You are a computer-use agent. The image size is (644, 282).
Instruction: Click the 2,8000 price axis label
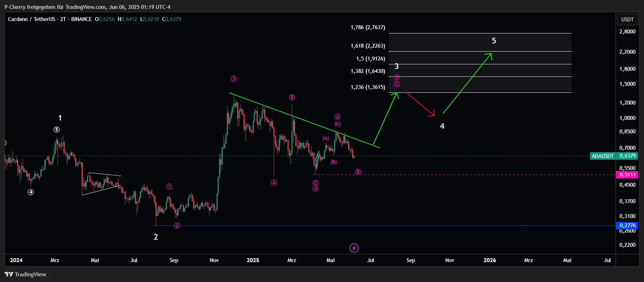pos(627,32)
